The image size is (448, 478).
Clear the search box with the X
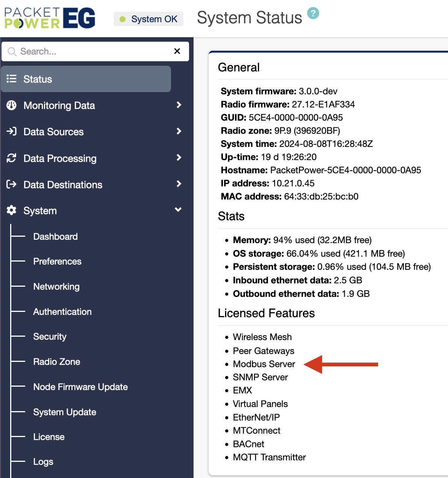[x=177, y=51]
